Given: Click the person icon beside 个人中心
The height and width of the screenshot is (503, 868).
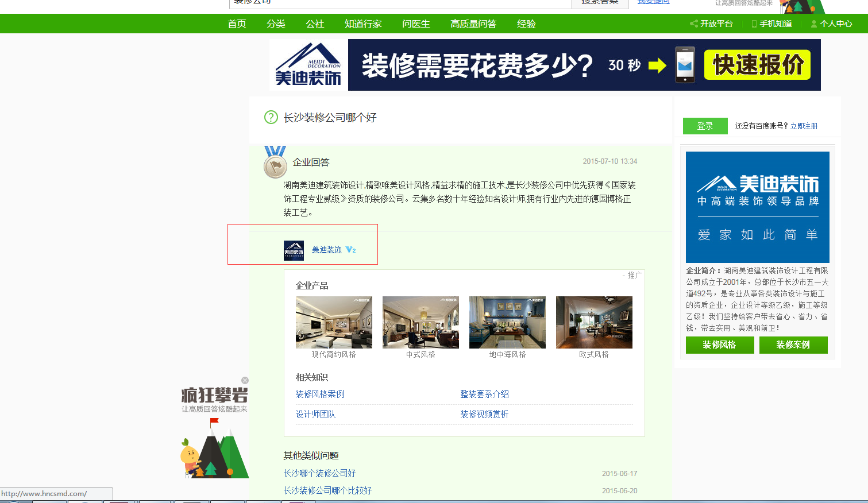Looking at the screenshot, I should click(814, 24).
